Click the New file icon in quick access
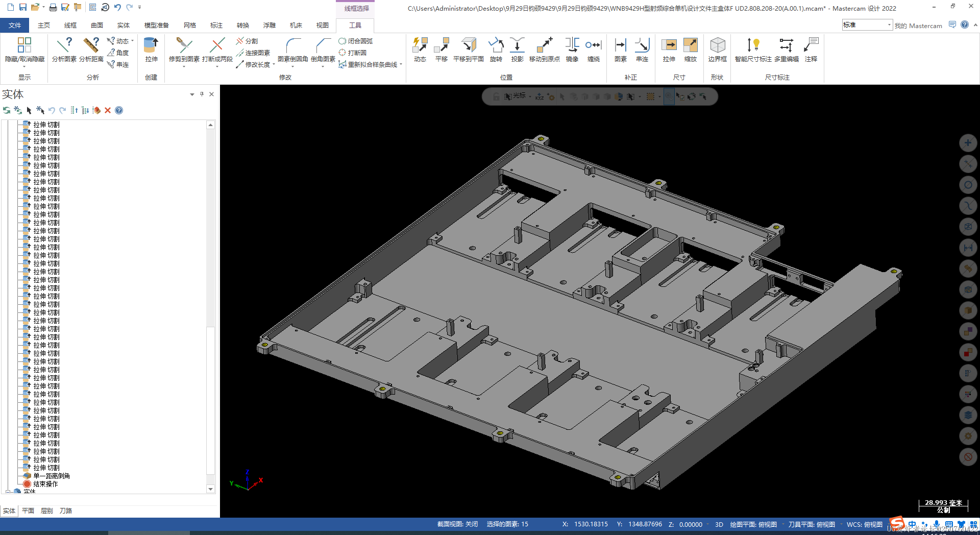Screen dimensions: 980x535 point(10,7)
